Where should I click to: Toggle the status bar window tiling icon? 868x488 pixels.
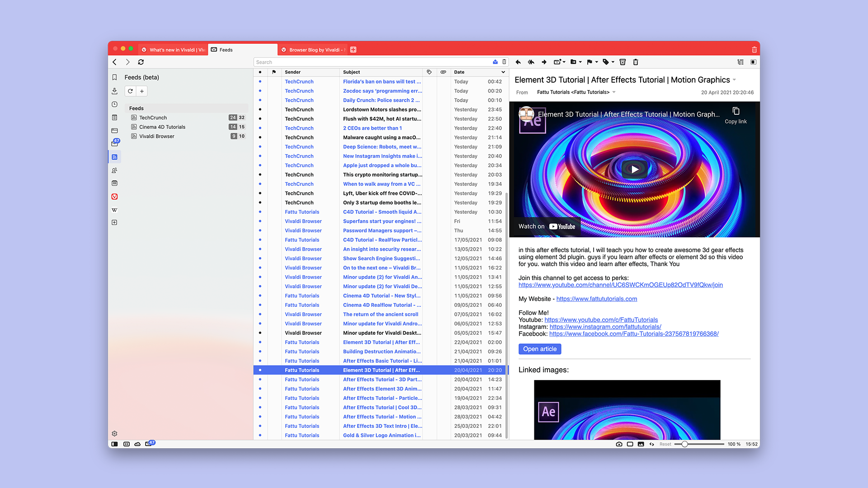click(630, 444)
